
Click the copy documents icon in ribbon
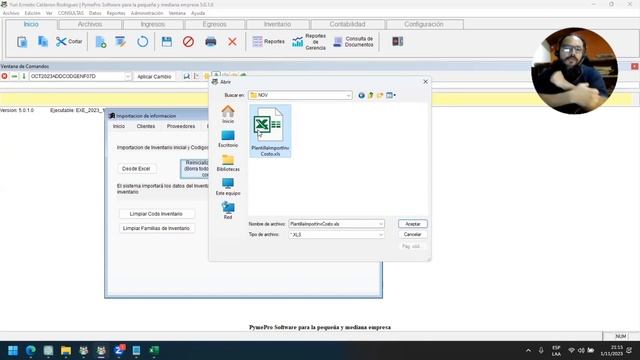click(x=42, y=42)
